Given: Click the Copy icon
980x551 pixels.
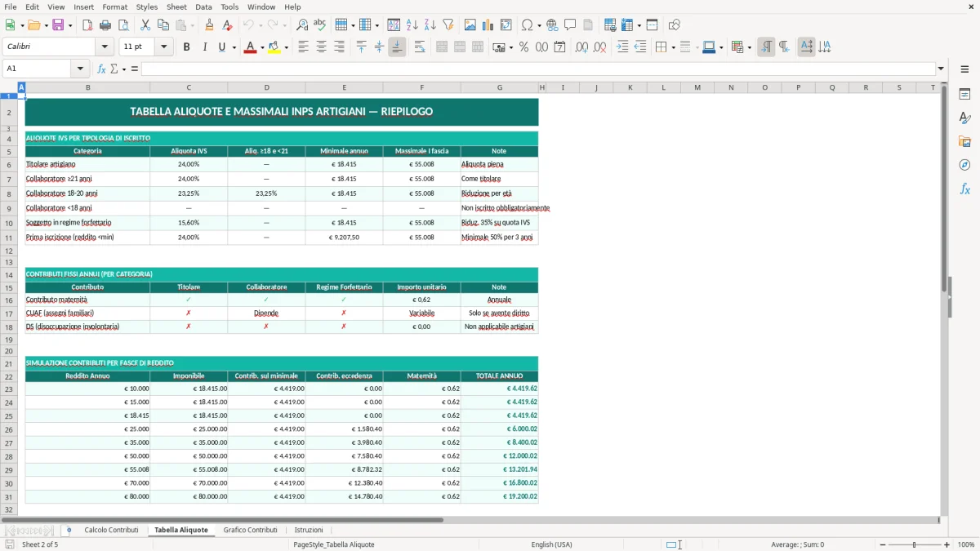Looking at the screenshot, I should coord(163,25).
